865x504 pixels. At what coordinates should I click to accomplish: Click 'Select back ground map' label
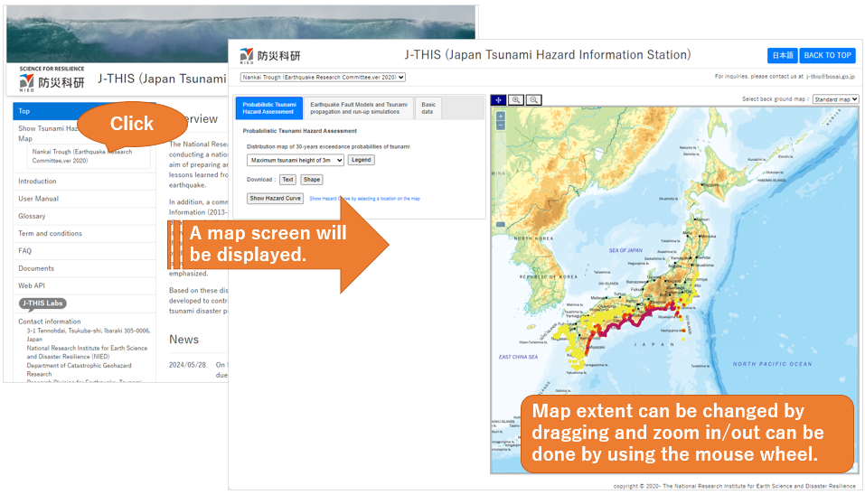[x=776, y=99]
